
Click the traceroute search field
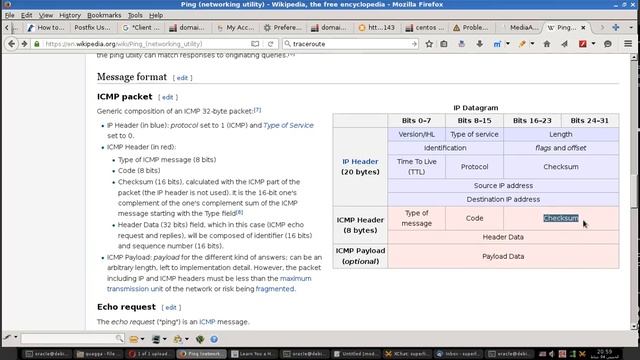pos(350,44)
